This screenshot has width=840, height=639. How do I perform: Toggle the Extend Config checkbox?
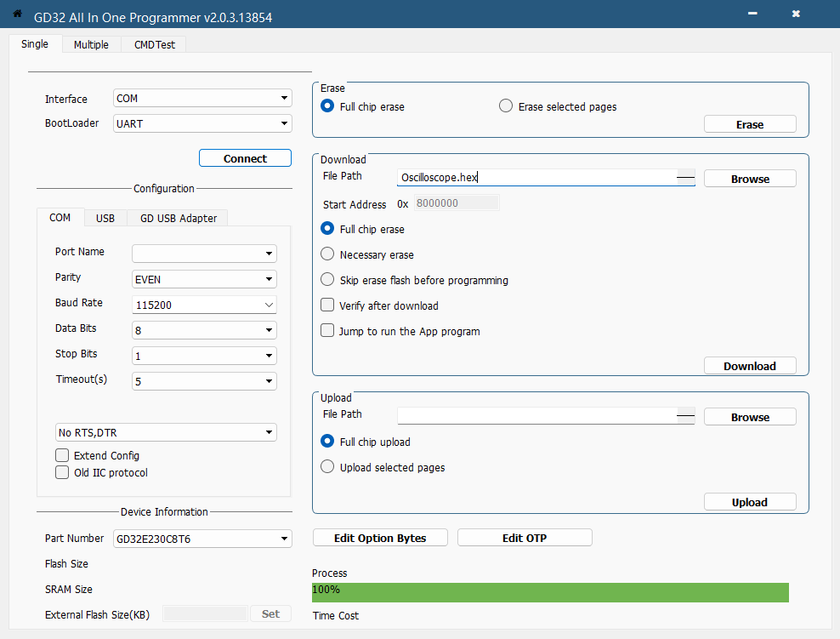pos(62,455)
